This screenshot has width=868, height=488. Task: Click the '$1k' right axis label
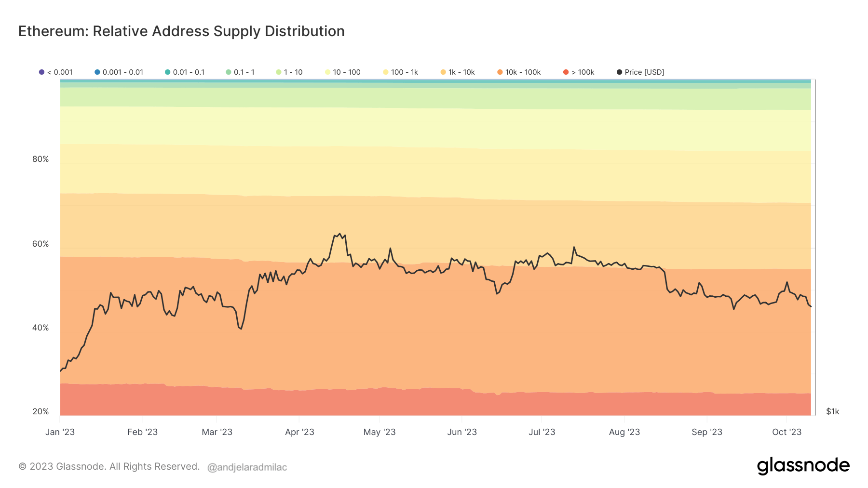833,411
